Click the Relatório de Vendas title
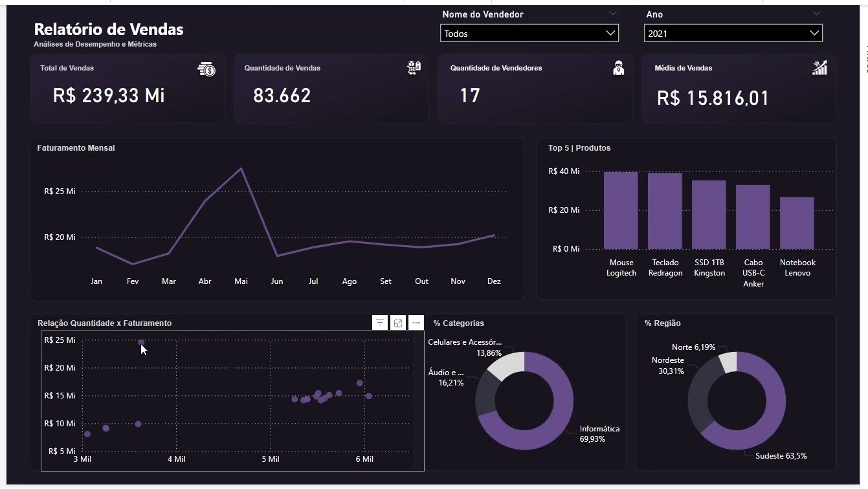The height and width of the screenshot is (489, 868). click(x=109, y=29)
